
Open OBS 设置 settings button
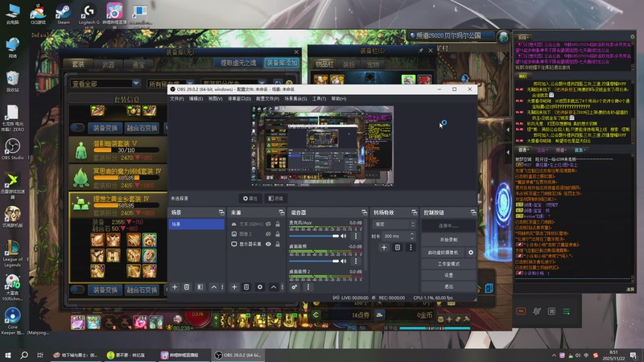(x=448, y=275)
